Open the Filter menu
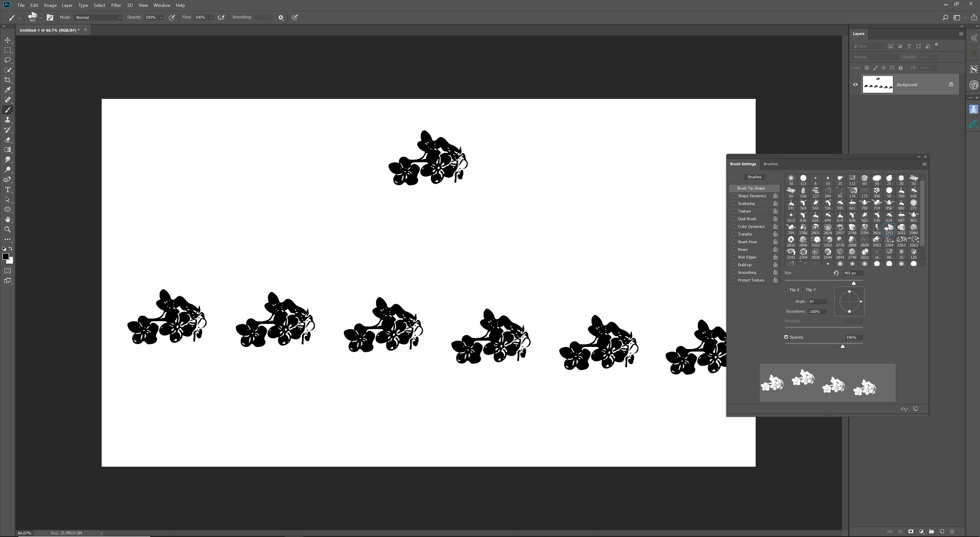 [x=116, y=5]
